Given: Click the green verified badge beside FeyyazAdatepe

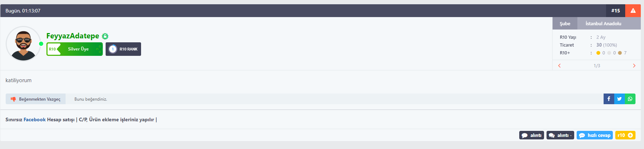Looking at the screenshot, I should click(x=105, y=36).
